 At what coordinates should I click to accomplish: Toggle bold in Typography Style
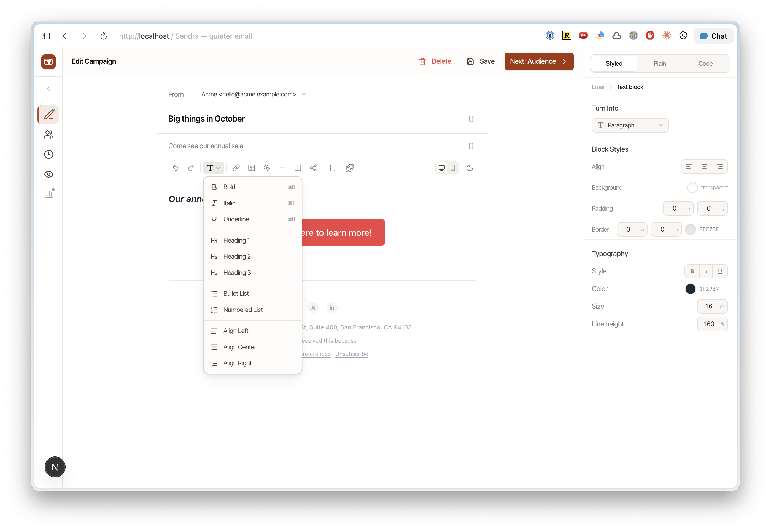692,271
